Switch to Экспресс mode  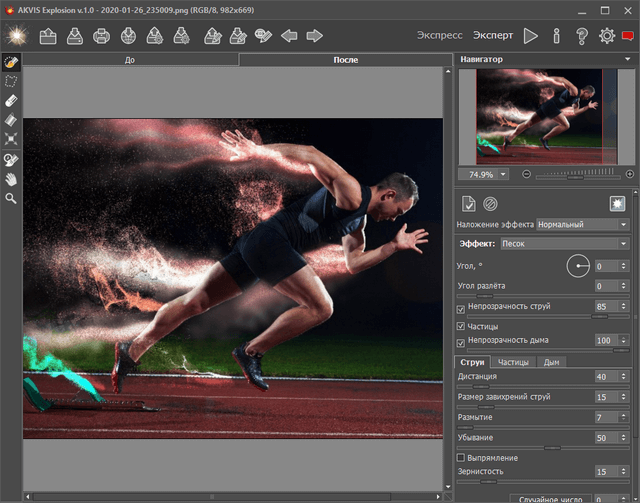click(x=441, y=36)
